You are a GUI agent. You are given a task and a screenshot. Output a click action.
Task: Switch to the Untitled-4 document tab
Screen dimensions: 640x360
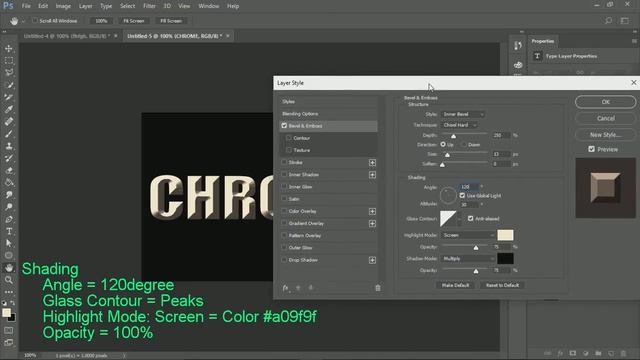67,36
